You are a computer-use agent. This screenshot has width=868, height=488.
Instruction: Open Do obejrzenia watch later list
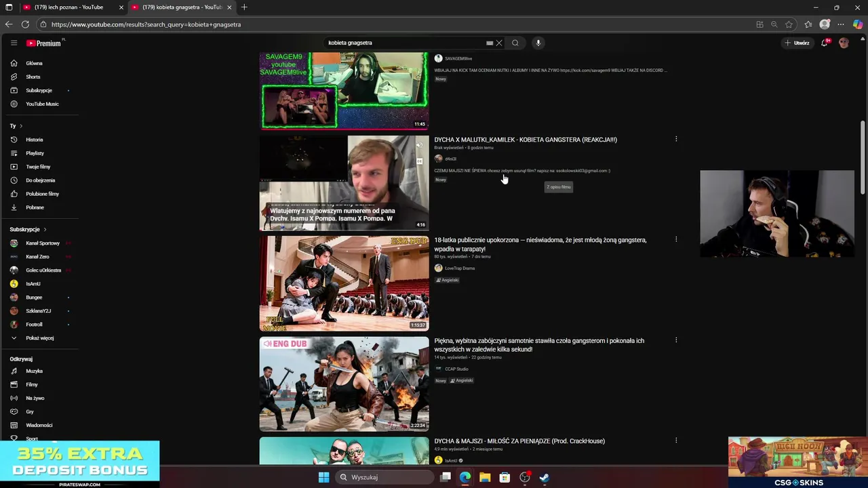[x=40, y=180]
